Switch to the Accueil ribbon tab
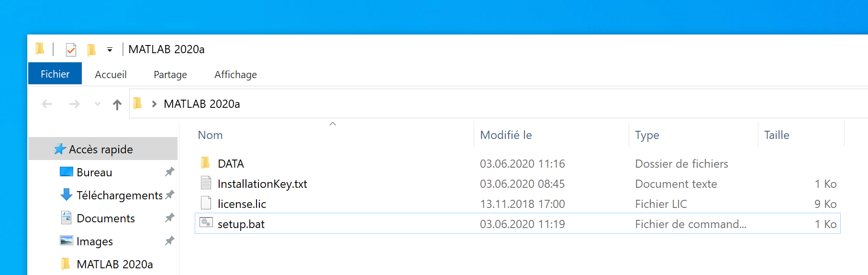The image size is (868, 275). click(x=111, y=75)
